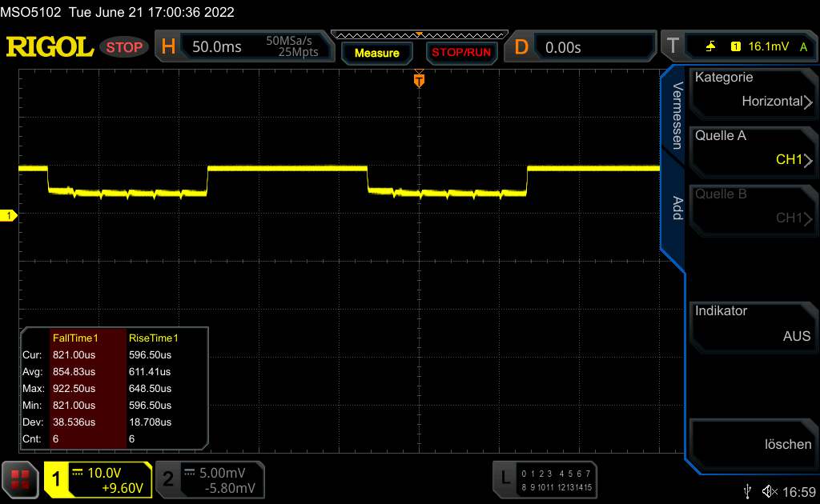Click the orange D delay icon
Viewport: 820px width, 504px height.
point(521,47)
